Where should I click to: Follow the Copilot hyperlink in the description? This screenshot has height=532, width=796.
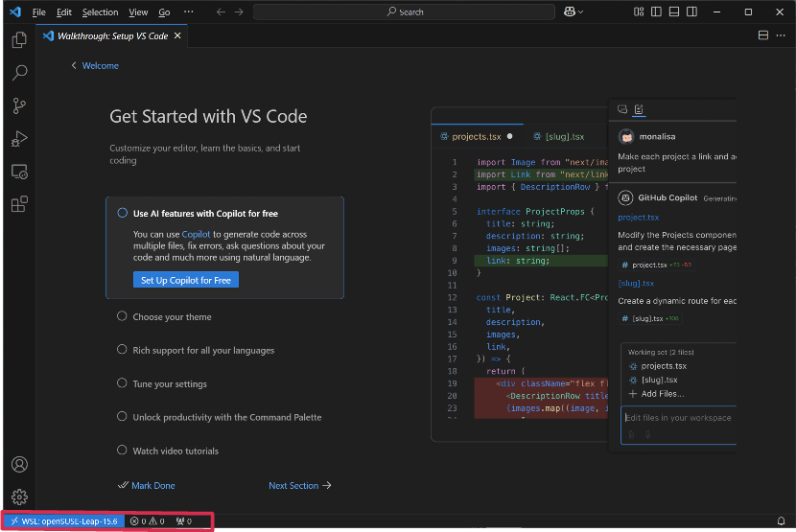pyautogui.click(x=196, y=234)
